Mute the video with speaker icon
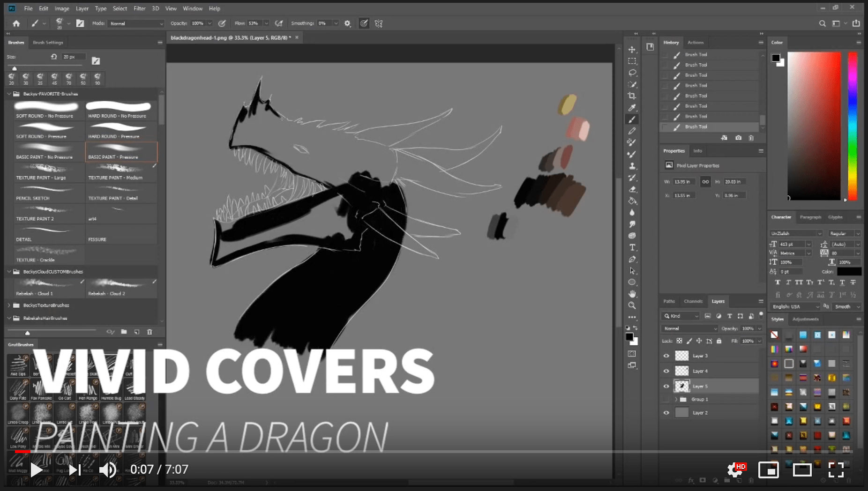868x491 pixels. coord(108,469)
